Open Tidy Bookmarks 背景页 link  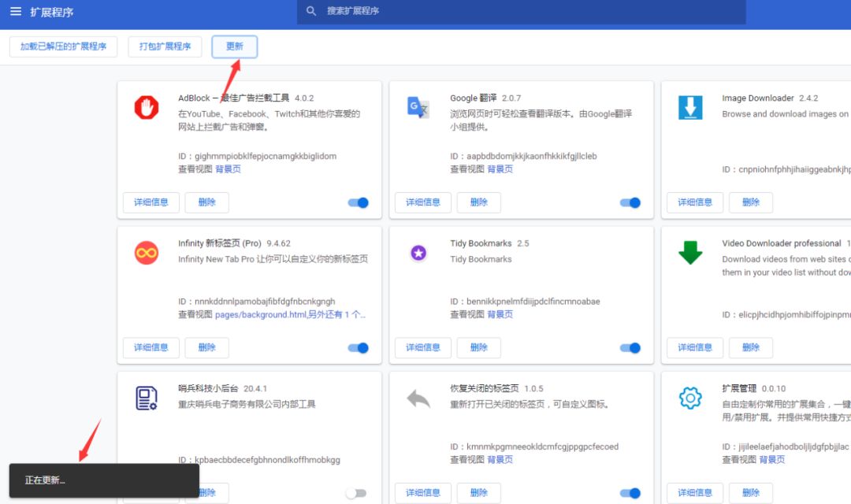point(500,315)
